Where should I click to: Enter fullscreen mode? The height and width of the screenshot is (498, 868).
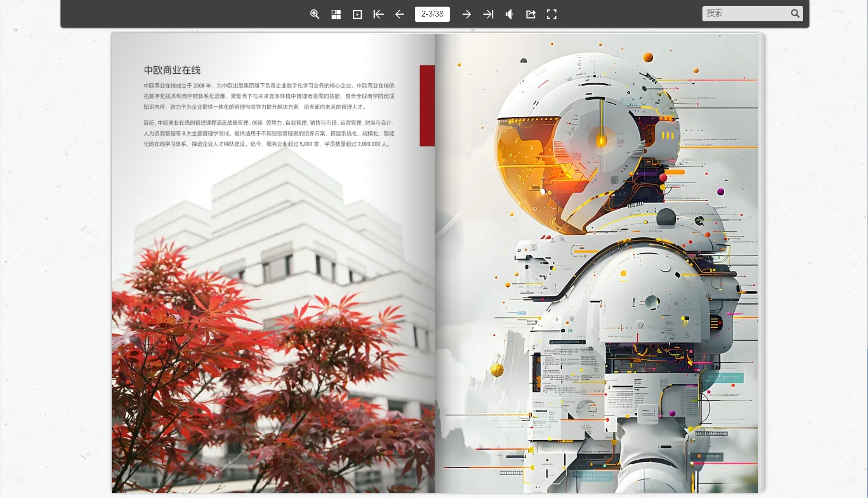point(552,14)
